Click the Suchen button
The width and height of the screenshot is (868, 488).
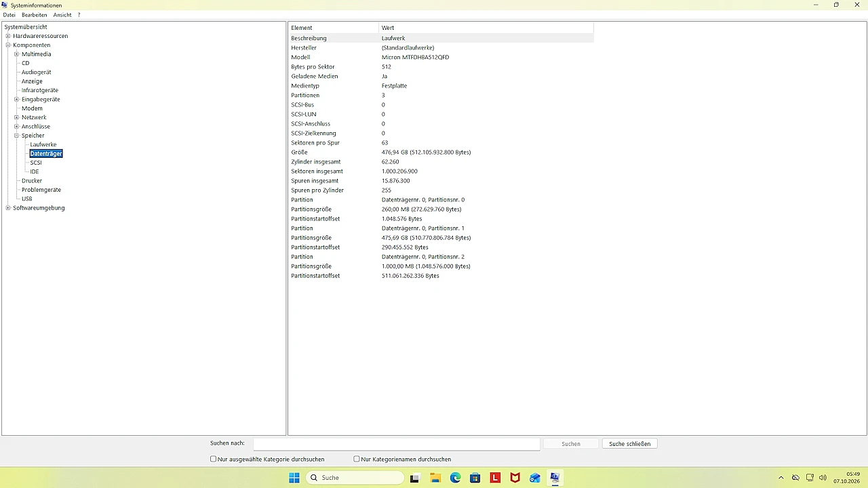[571, 444]
